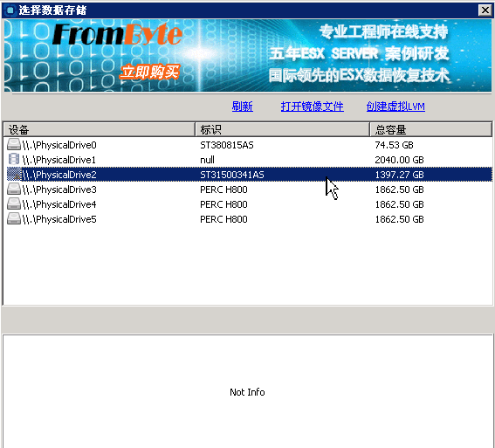The width and height of the screenshot is (495, 448).
Task: Sort by the 标识 column header
Action: (282, 129)
